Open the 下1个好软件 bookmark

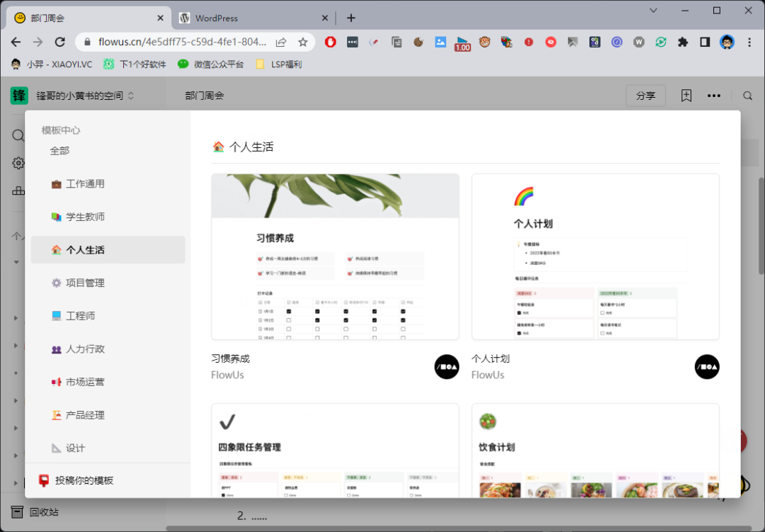click(135, 64)
